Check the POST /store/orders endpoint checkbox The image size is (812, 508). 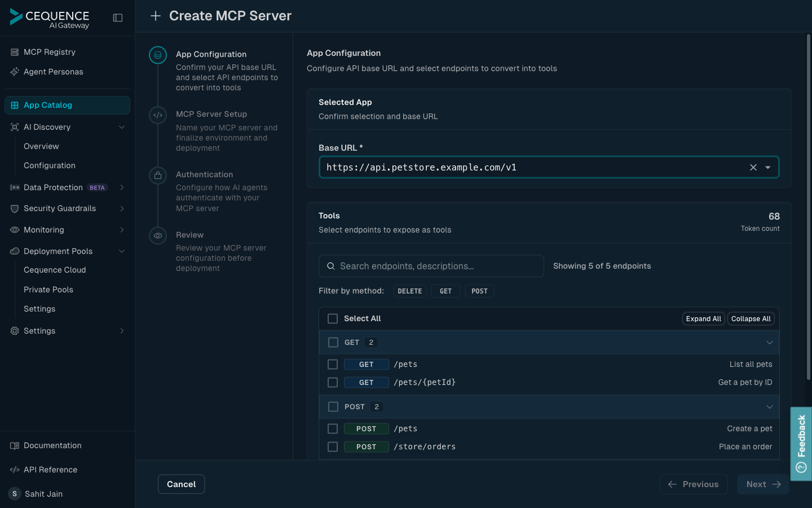pyautogui.click(x=333, y=446)
